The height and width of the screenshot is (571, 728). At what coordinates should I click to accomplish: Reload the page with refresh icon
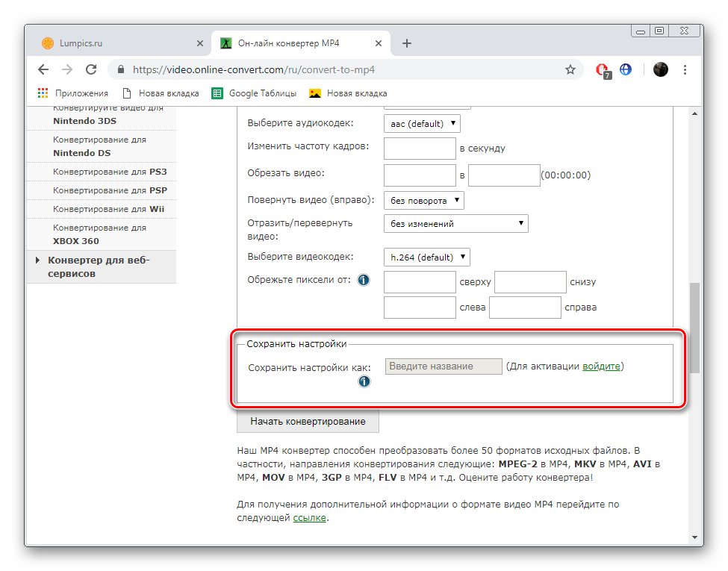pyautogui.click(x=91, y=69)
